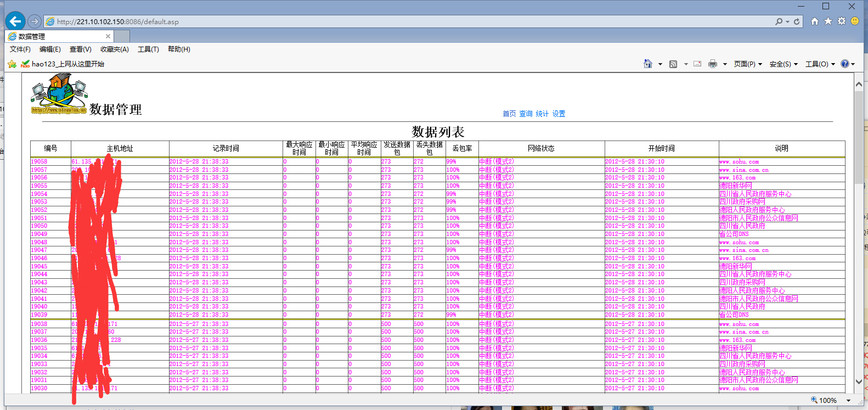Click the 网络状态 column header
The width and height of the screenshot is (868, 410).
[x=542, y=148]
